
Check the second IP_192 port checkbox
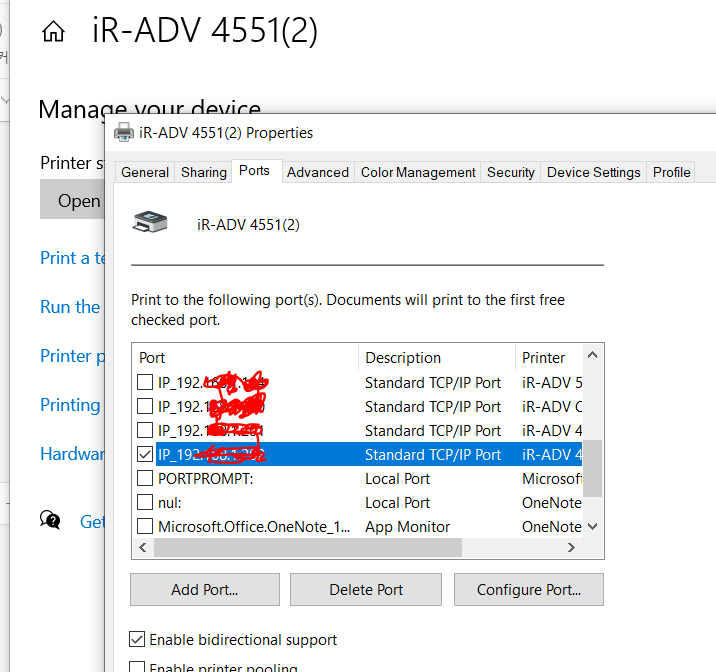point(145,406)
